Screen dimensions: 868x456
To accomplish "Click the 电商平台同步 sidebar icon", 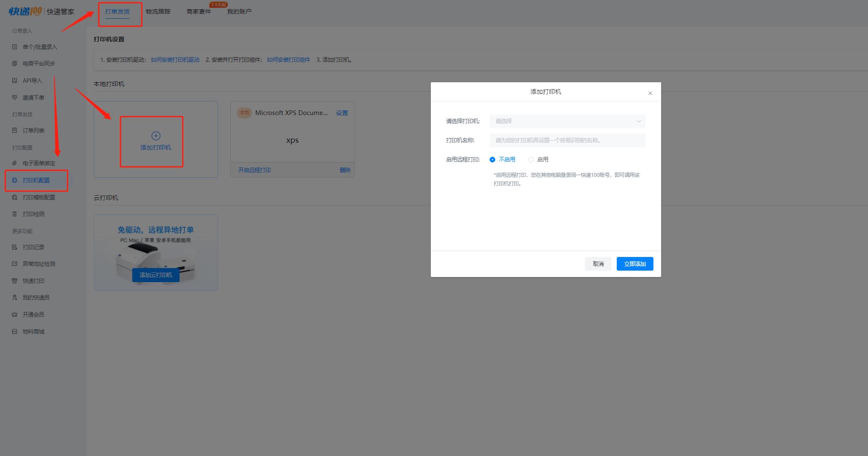I will click(15, 63).
